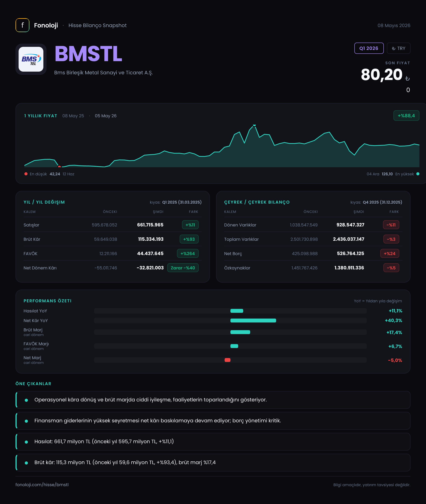Click the +40,3% Net Kâr YoY value
This screenshot has height=504, width=426.
[393, 320]
